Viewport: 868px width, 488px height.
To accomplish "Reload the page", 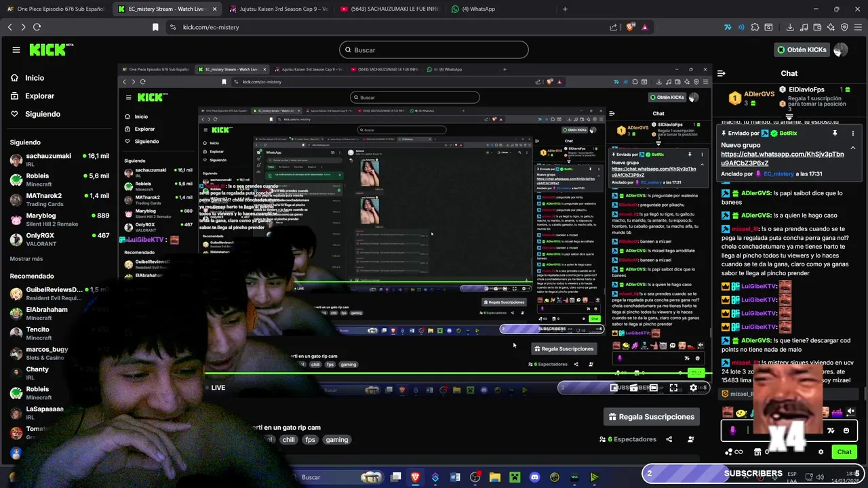I will [x=37, y=27].
